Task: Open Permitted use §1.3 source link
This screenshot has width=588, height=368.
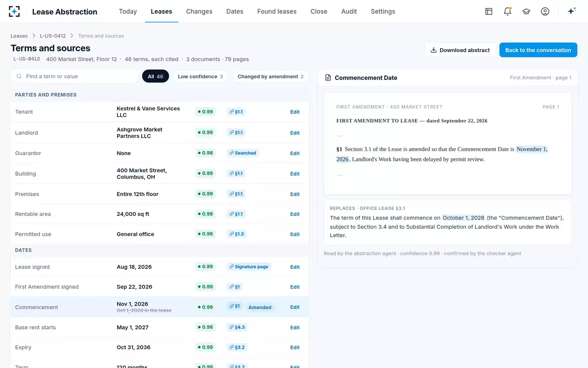Action: click(x=236, y=234)
